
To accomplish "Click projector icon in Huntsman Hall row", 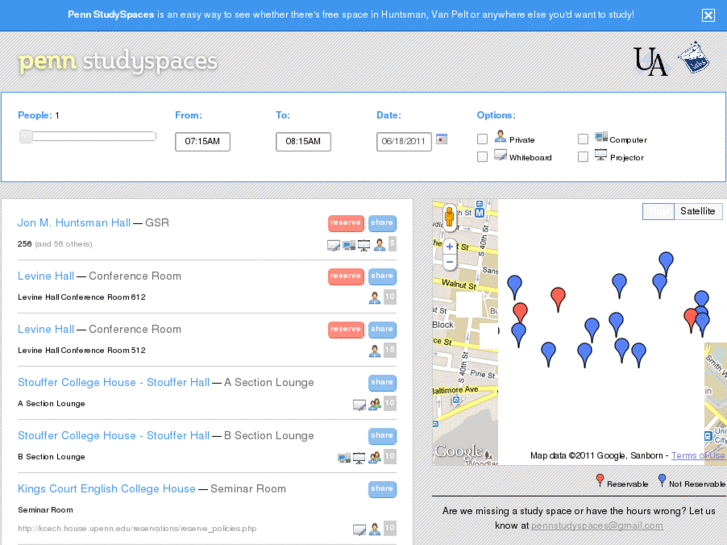I will [364, 245].
